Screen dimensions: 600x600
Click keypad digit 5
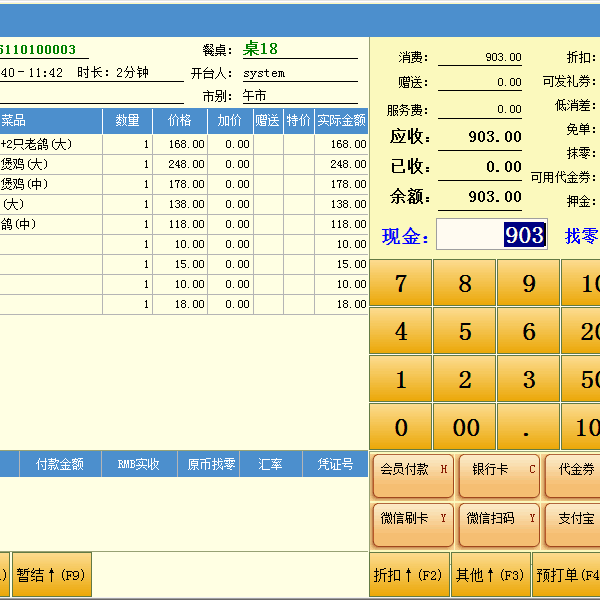(x=465, y=331)
